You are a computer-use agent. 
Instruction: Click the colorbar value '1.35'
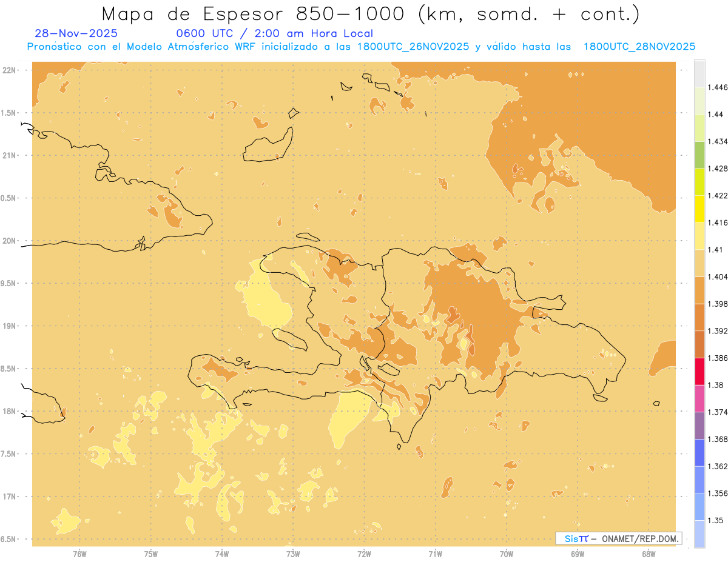point(715,520)
